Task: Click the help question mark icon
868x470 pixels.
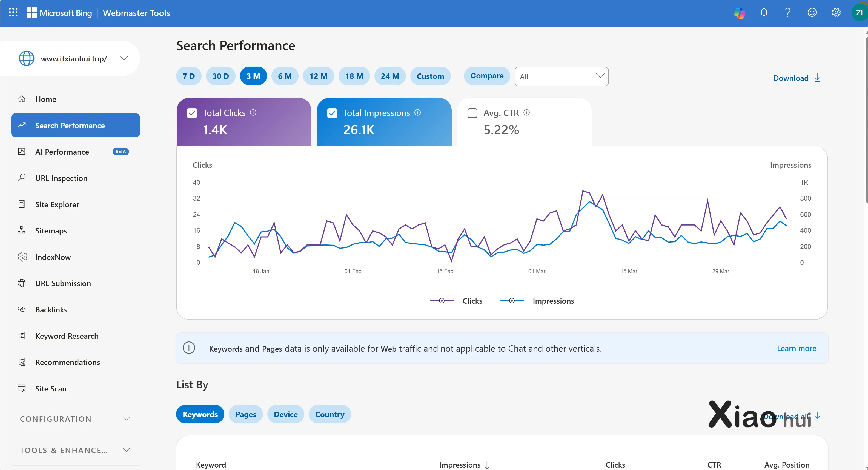Action: click(x=787, y=13)
